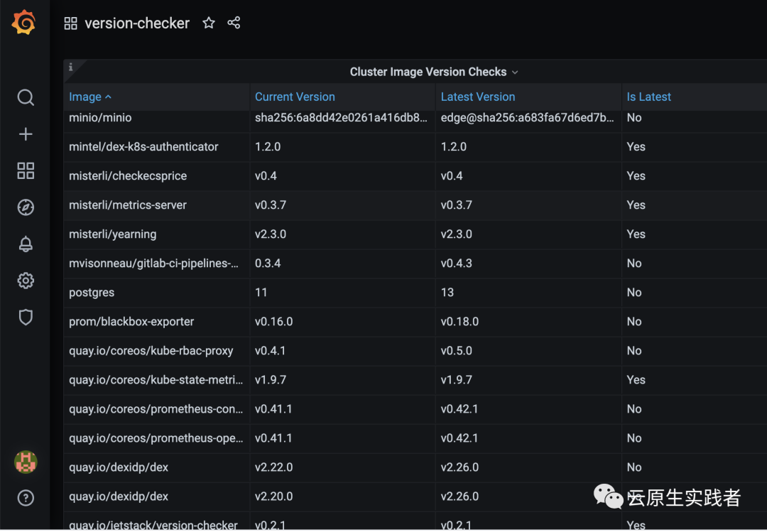This screenshot has height=532, width=767.
Task: Click postgres current version 11
Action: [261, 293]
